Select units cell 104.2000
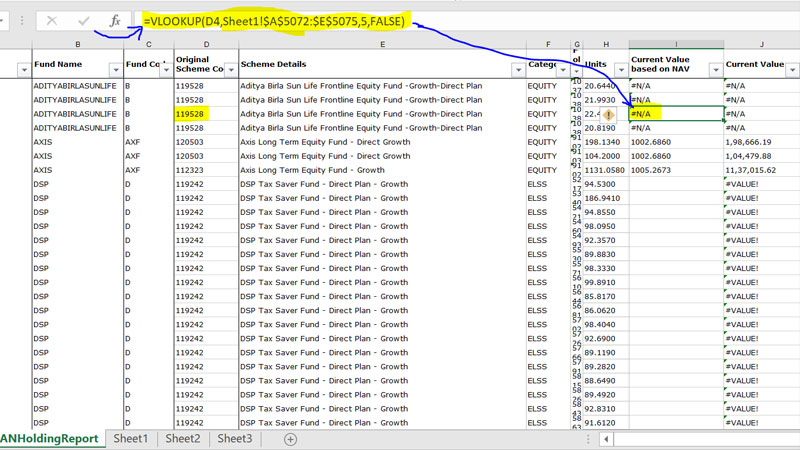800x450 pixels. pos(606,156)
